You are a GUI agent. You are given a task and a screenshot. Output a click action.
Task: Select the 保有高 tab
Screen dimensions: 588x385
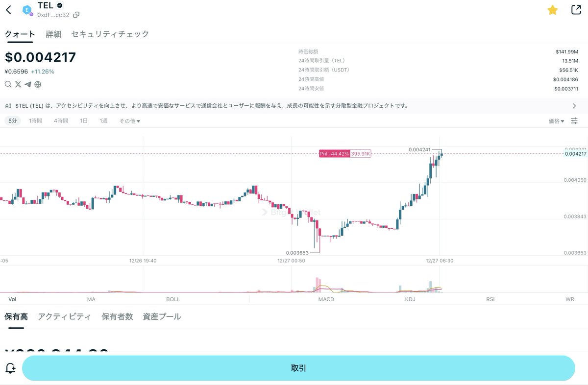[x=16, y=316]
